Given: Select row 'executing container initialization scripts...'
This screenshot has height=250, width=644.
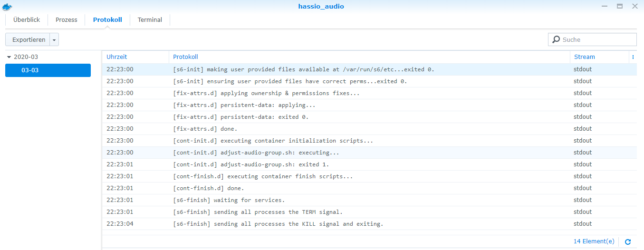Looking at the screenshot, I should [x=369, y=141].
